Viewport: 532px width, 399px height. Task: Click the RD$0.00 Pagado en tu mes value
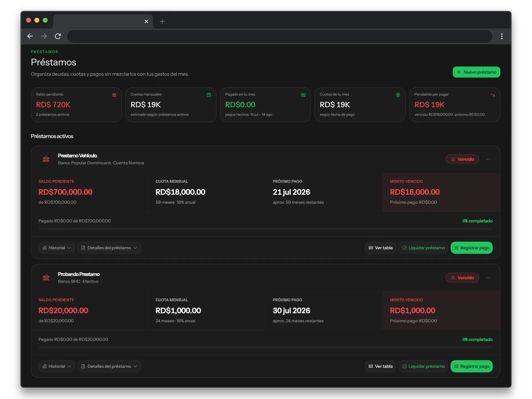pyautogui.click(x=240, y=104)
